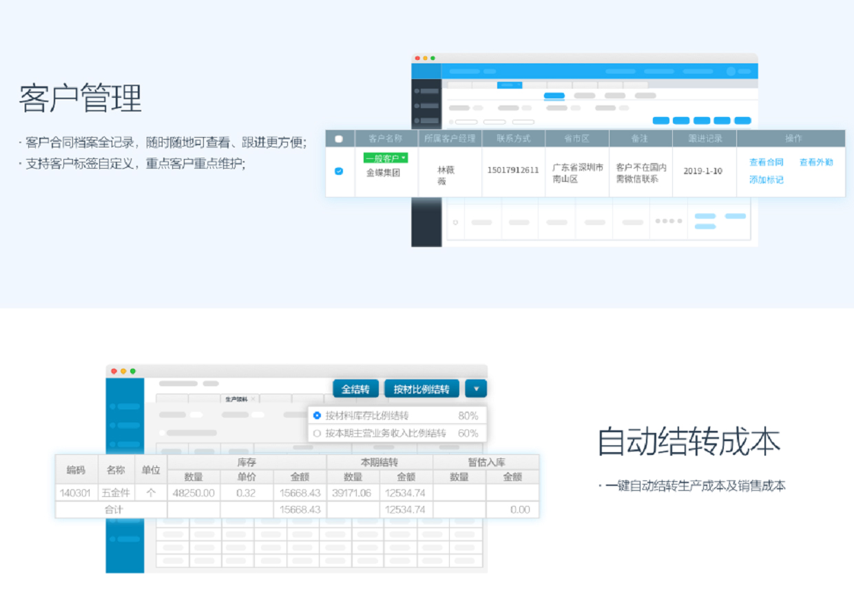Open the 查看合同 link

tap(767, 162)
